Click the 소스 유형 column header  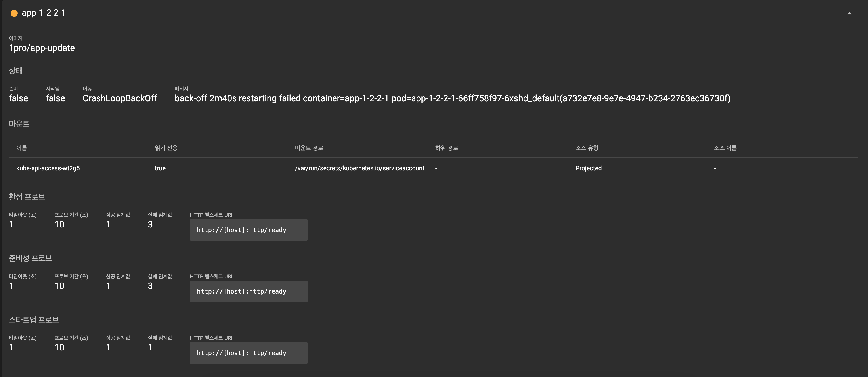coord(586,148)
